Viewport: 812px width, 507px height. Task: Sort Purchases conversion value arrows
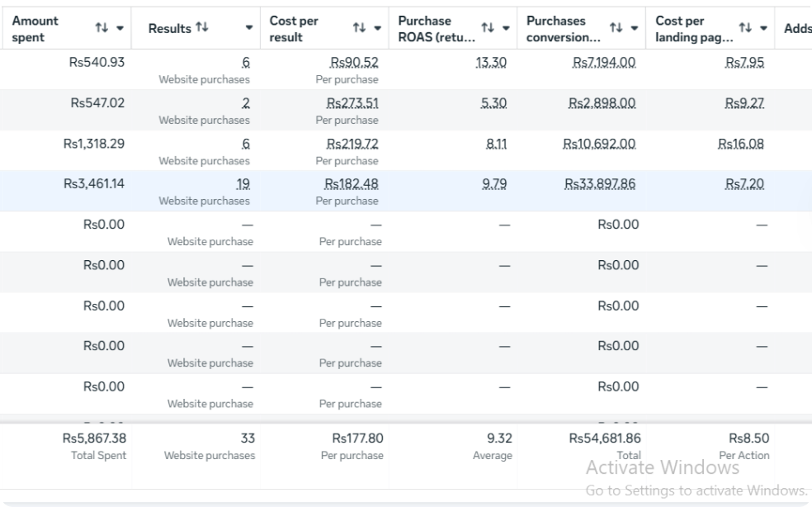(x=616, y=27)
